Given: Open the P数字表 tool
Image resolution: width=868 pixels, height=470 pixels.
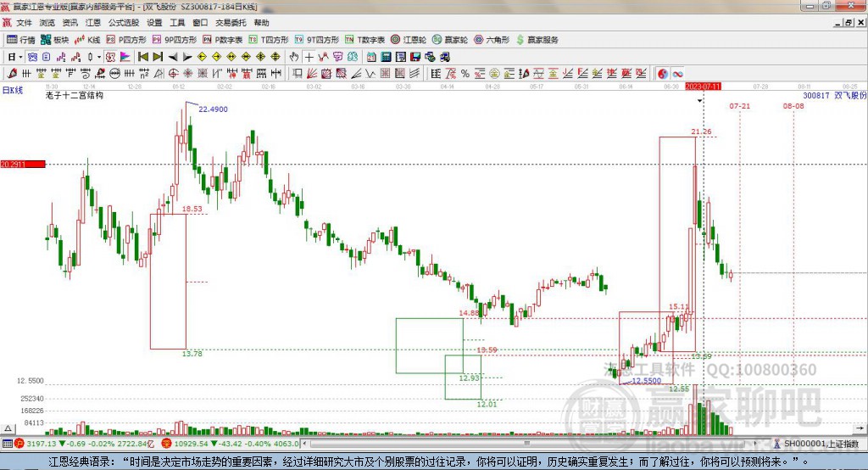Looking at the screenshot, I should pyautogui.click(x=223, y=40).
